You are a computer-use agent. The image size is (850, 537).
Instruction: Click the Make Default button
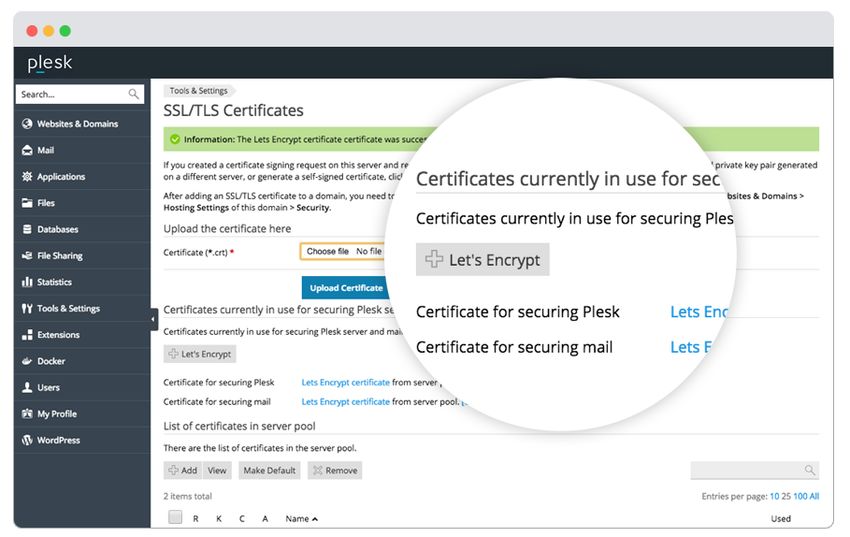pyautogui.click(x=269, y=470)
